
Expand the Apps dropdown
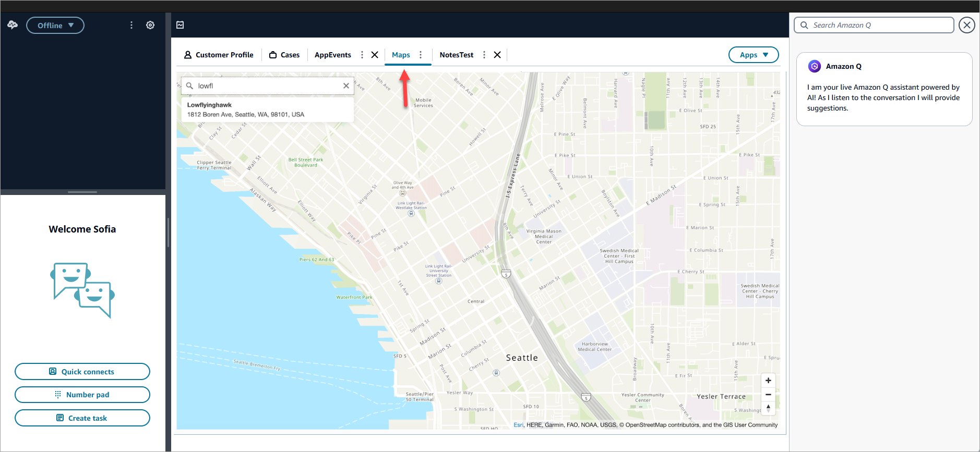[754, 55]
